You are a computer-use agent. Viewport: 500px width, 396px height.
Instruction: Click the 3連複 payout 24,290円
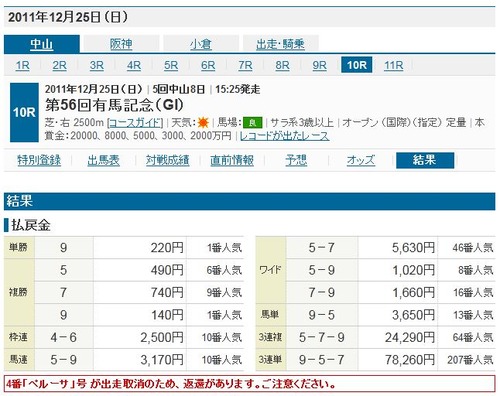tap(410, 337)
